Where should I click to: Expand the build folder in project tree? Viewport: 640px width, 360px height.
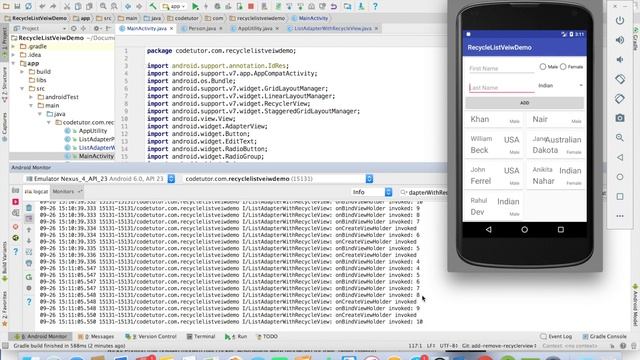coord(22,72)
